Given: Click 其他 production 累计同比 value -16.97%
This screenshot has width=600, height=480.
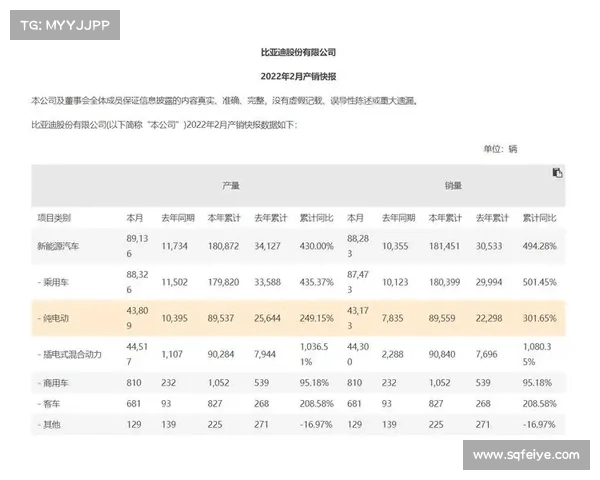Looking at the screenshot, I should click(316, 424).
